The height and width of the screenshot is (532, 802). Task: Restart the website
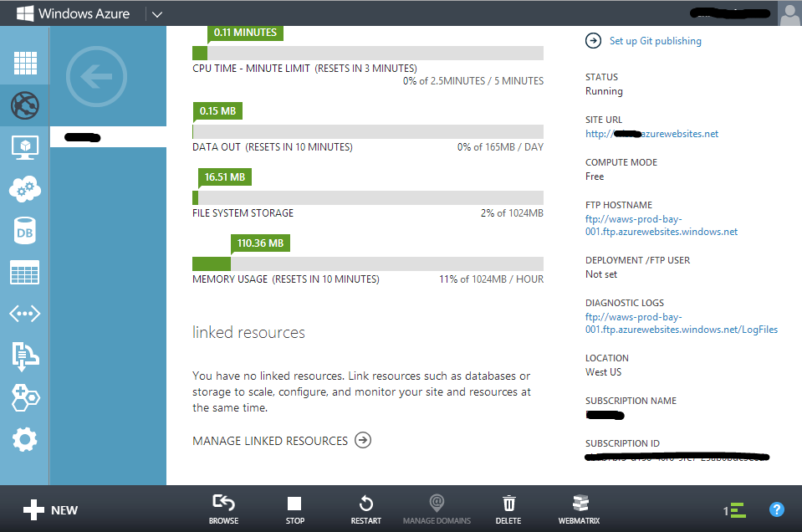tap(365, 510)
